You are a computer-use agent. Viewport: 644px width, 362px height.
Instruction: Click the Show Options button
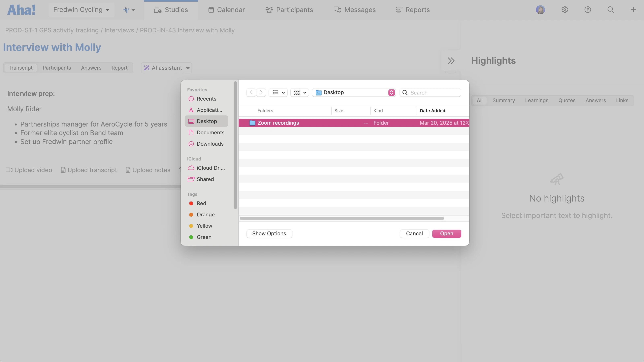tap(269, 233)
